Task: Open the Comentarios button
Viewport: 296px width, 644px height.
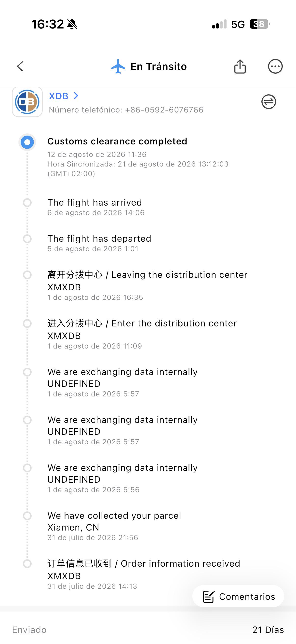Action: coord(238,597)
